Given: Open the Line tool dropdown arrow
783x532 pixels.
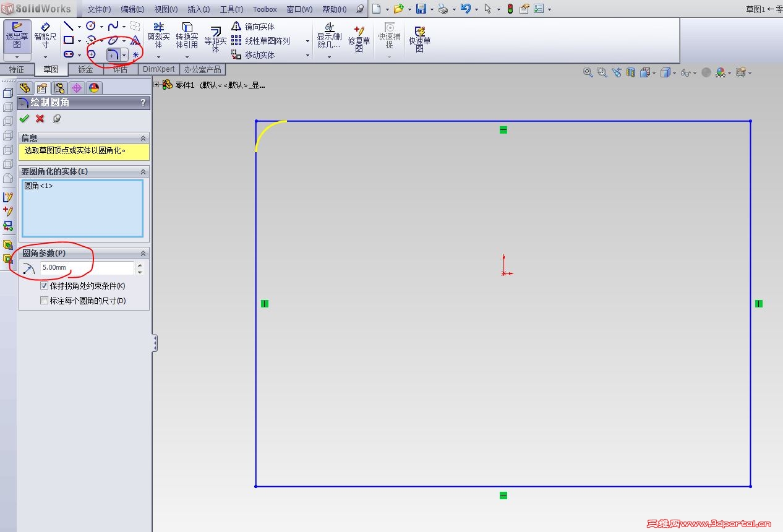Looking at the screenshot, I should (x=79, y=27).
